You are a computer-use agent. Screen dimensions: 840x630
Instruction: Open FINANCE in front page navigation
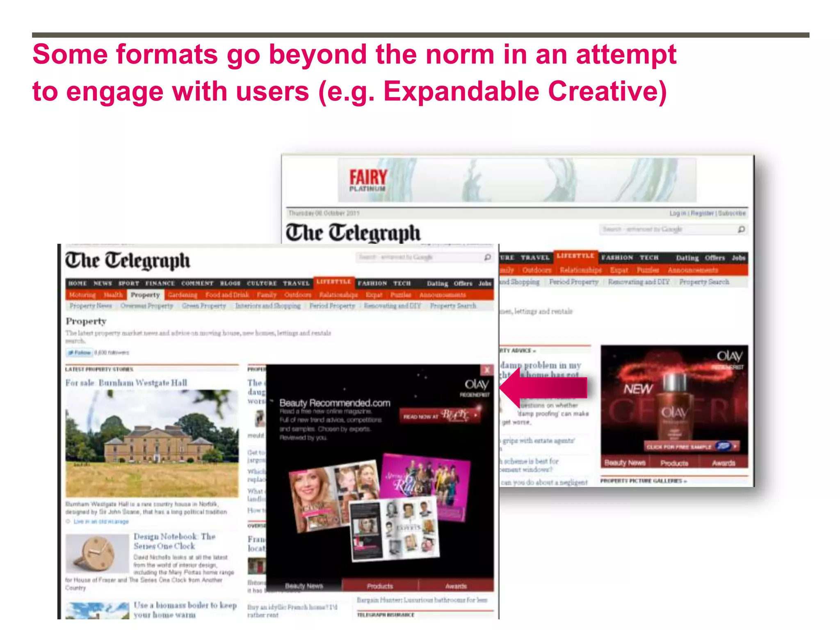pos(160,283)
